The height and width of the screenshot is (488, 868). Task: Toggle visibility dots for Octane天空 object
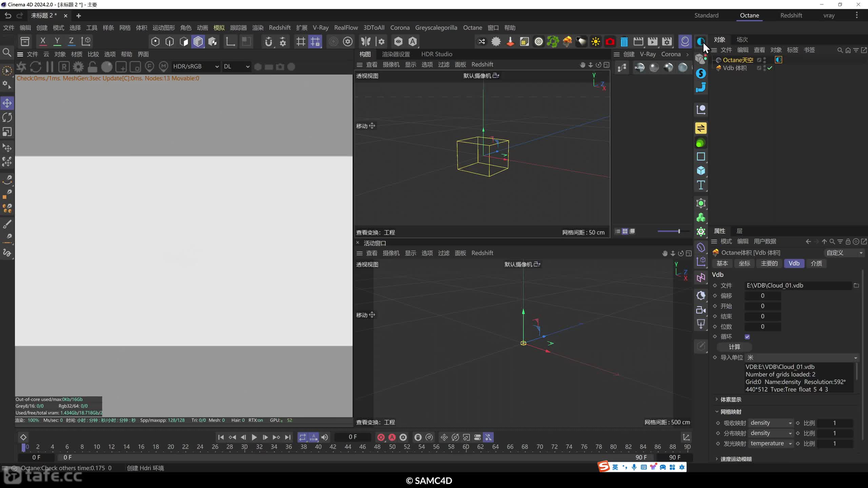click(x=765, y=60)
